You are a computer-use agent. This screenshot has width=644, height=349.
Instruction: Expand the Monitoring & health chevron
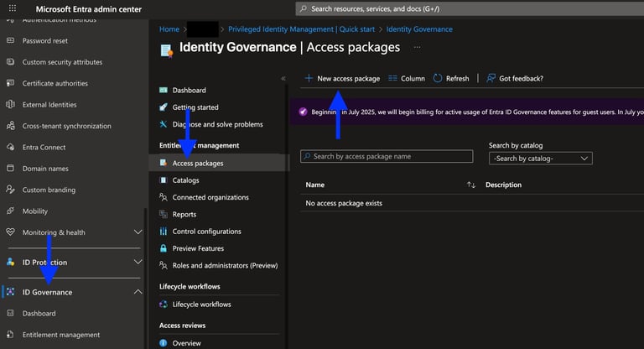(x=138, y=232)
